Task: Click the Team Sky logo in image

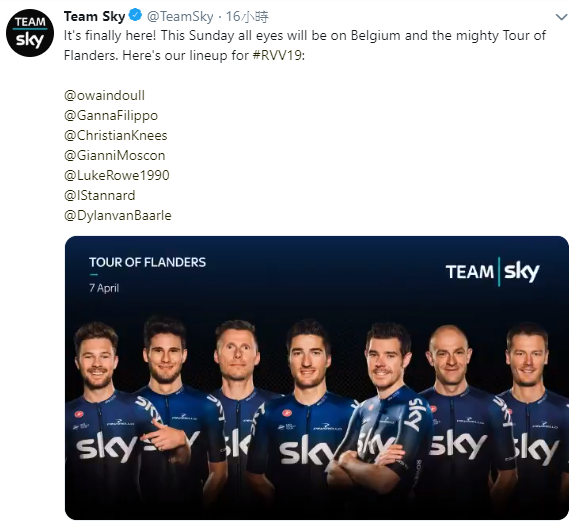Action: [492, 272]
